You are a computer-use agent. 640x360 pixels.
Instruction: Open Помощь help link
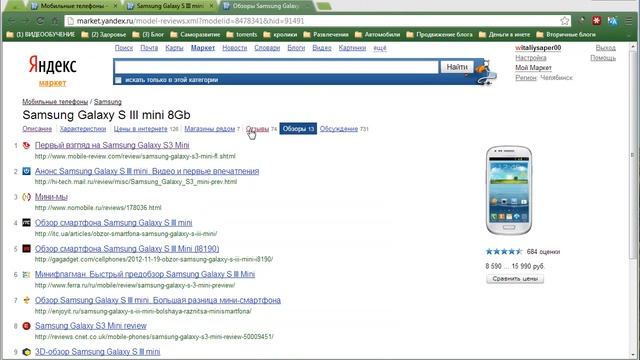603,58
